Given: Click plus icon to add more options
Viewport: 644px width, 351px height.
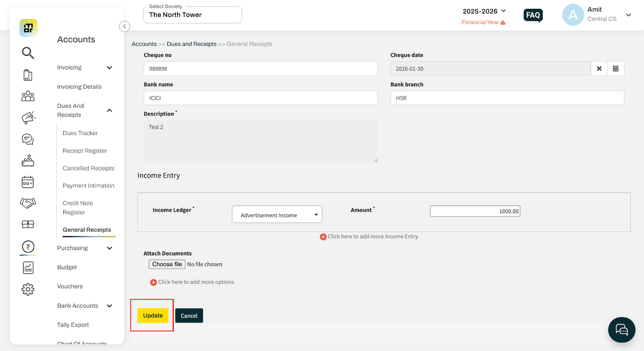Looking at the screenshot, I should pyautogui.click(x=153, y=282).
